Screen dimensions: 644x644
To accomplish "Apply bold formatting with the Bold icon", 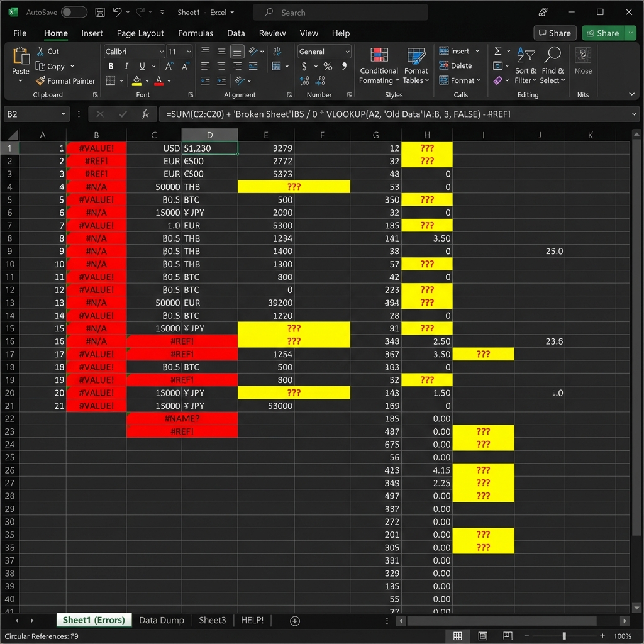I will (x=111, y=65).
